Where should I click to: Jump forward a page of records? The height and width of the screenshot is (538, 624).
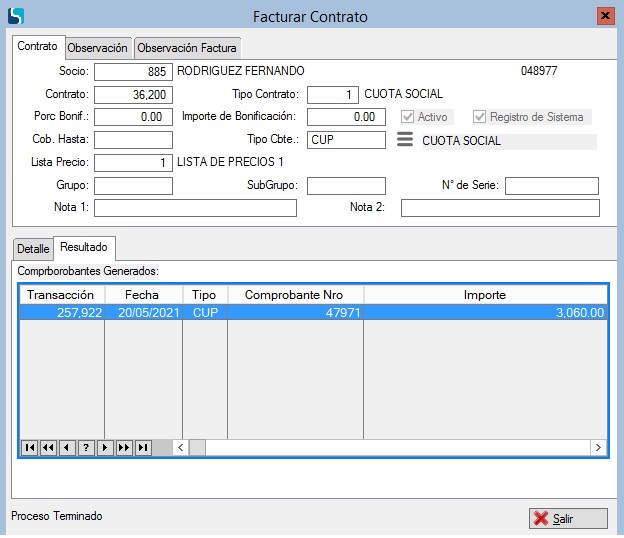pyautogui.click(x=124, y=447)
